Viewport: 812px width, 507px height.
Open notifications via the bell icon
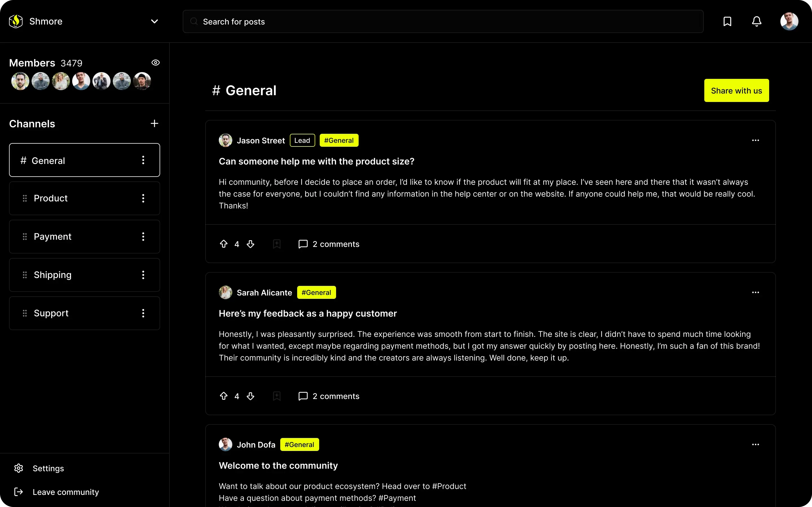click(756, 21)
